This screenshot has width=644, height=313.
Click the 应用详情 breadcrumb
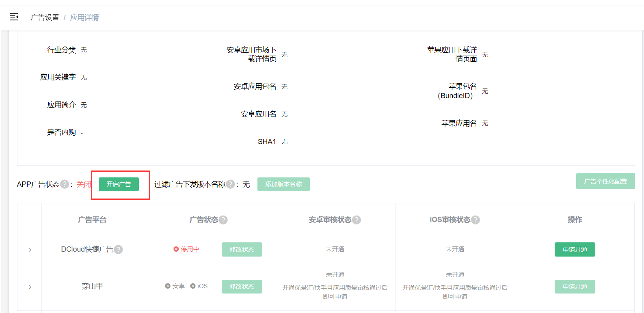click(x=84, y=17)
